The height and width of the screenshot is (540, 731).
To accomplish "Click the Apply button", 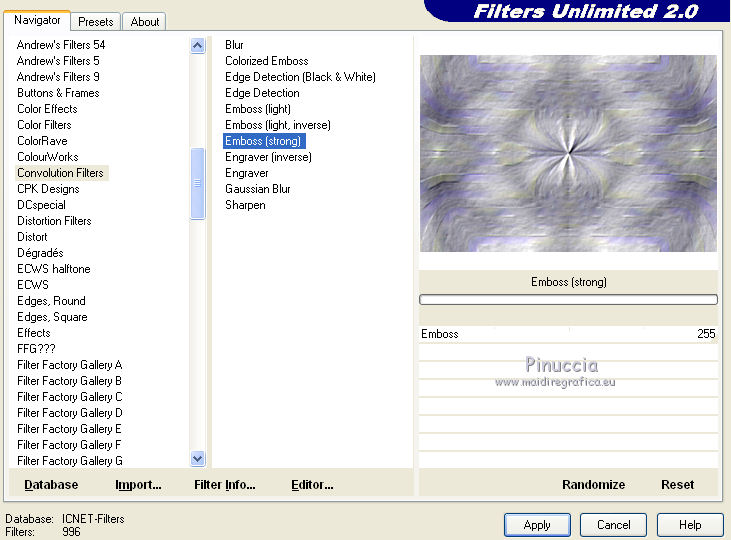I will click(x=537, y=525).
